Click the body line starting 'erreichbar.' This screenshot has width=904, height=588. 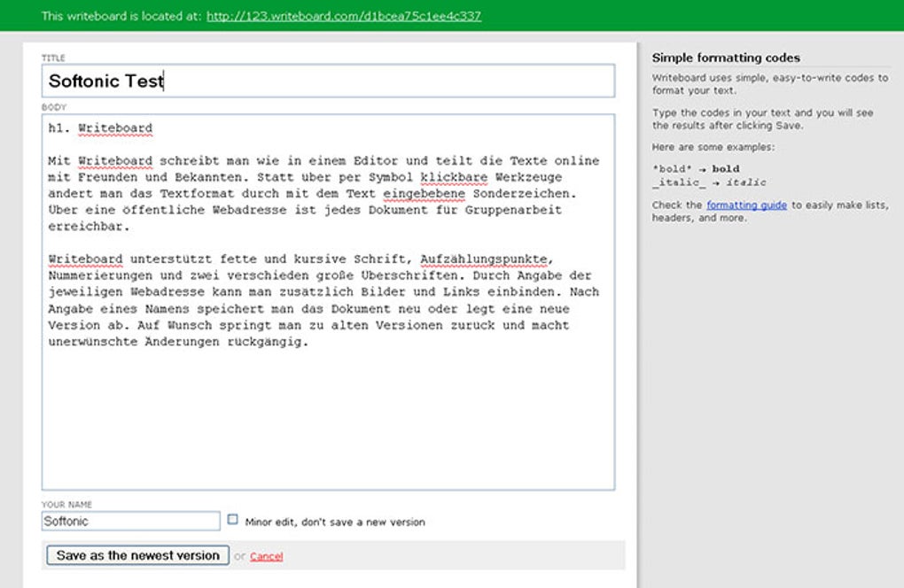(89, 227)
